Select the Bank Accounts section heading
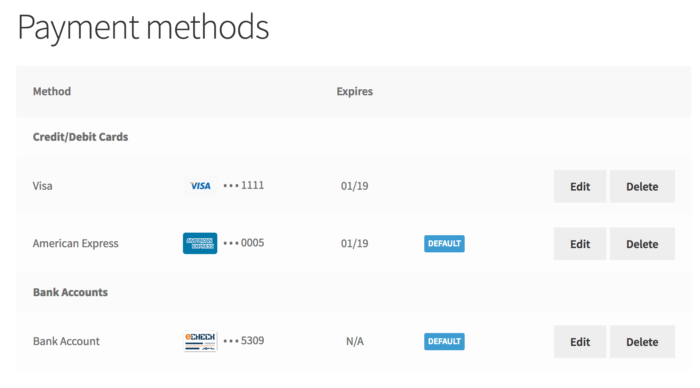 point(70,292)
